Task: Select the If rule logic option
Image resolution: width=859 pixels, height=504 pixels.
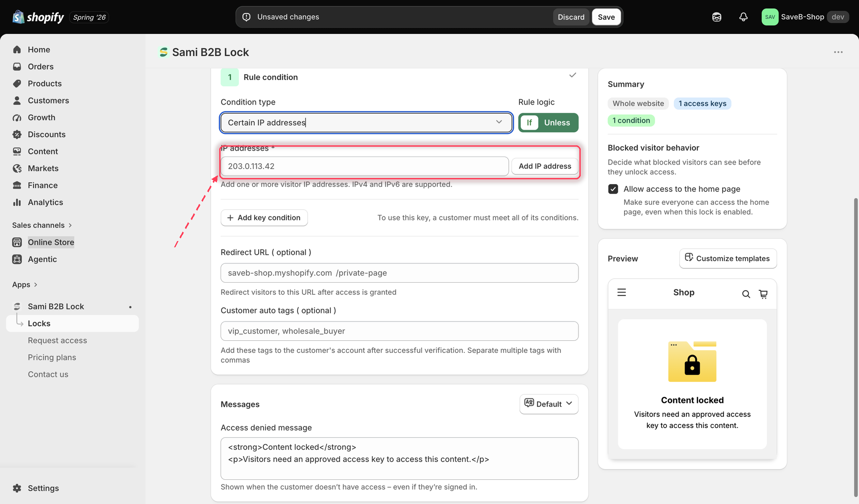Action: coord(529,123)
